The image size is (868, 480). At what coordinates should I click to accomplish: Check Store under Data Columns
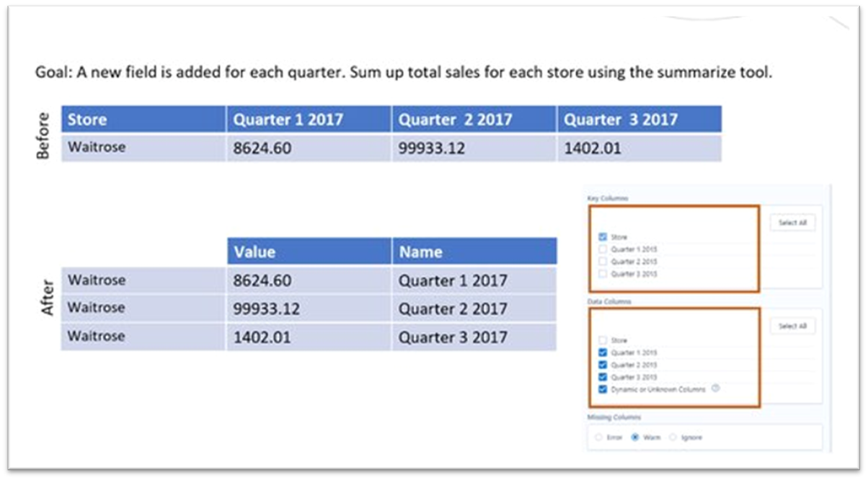(602, 340)
